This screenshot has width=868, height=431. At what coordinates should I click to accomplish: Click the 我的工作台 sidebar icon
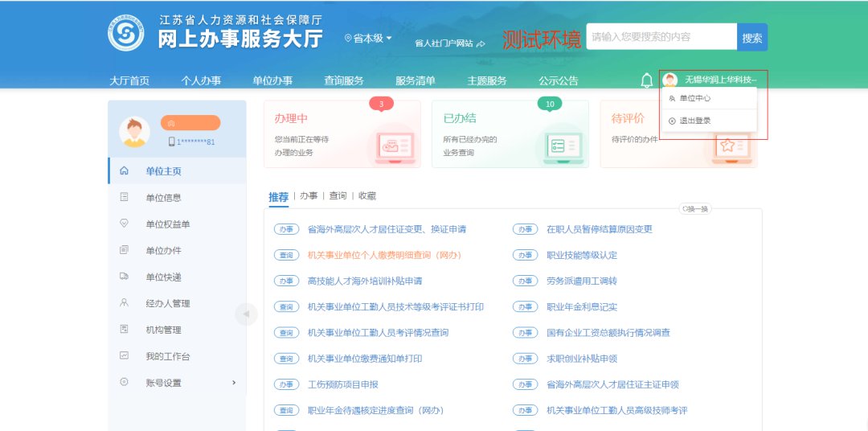click(124, 355)
